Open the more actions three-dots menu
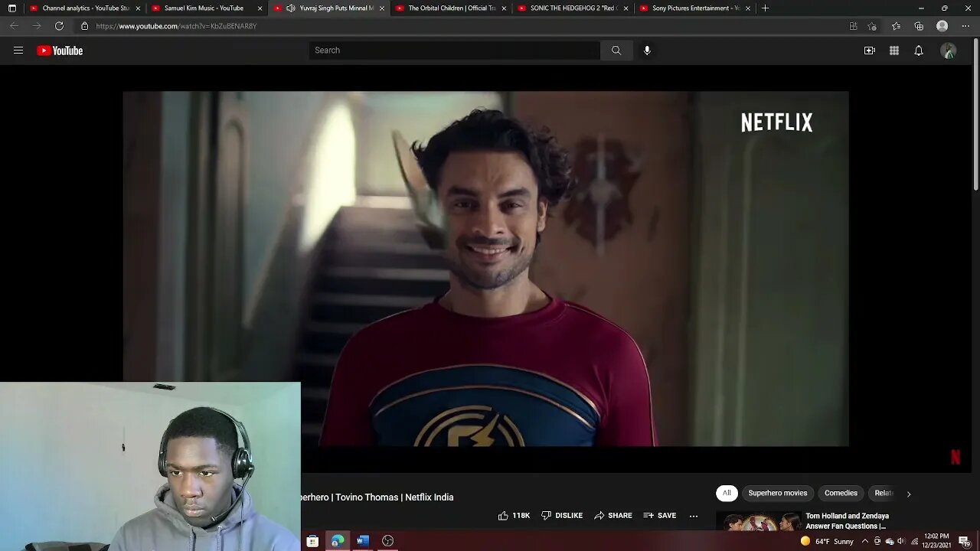Viewport: 980px width, 551px height. coord(694,516)
